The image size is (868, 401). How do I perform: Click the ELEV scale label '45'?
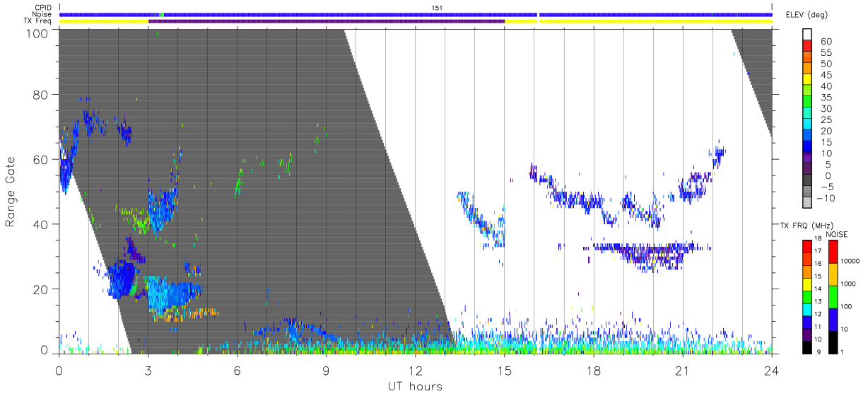click(825, 75)
